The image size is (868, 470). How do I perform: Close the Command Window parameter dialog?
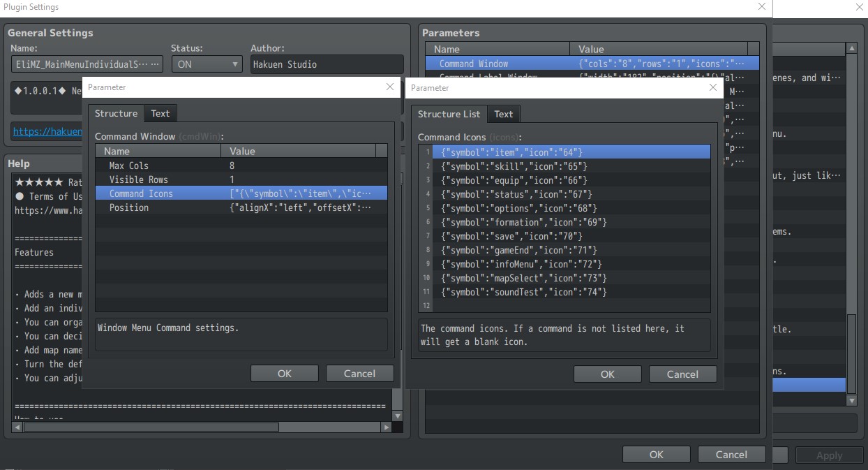(390, 87)
